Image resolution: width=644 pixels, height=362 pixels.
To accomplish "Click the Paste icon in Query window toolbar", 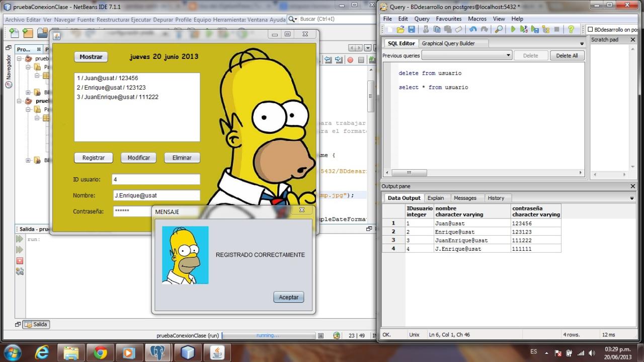I will point(447,30).
